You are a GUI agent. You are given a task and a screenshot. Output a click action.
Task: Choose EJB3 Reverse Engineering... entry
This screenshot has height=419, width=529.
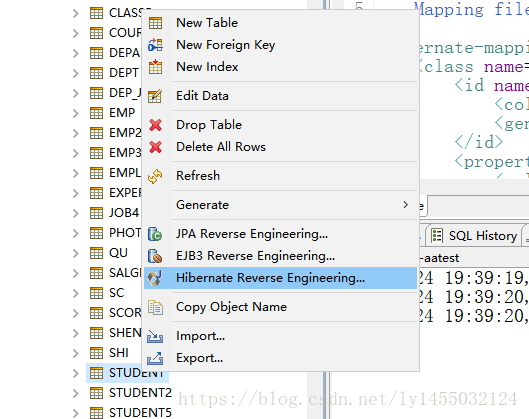coord(281,256)
